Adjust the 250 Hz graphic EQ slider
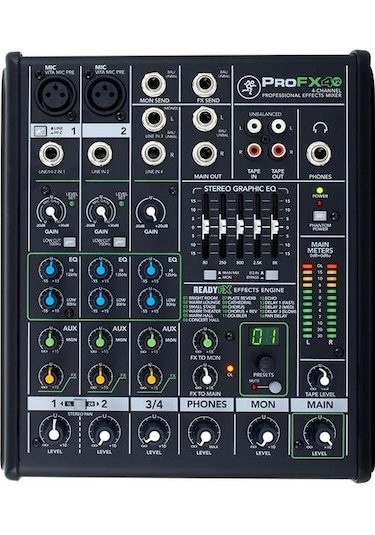This screenshot has height=535, width=375. tap(222, 227)
